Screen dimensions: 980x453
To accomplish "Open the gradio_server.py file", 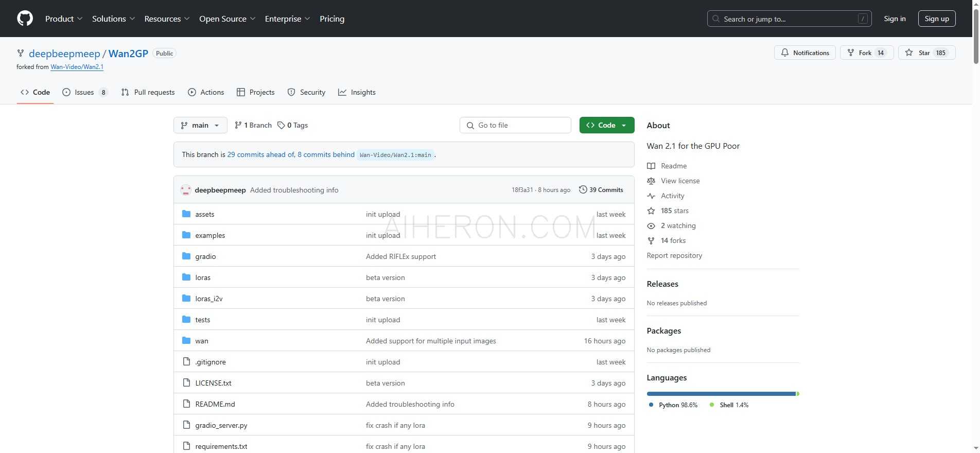I will (x=221, y=425).
